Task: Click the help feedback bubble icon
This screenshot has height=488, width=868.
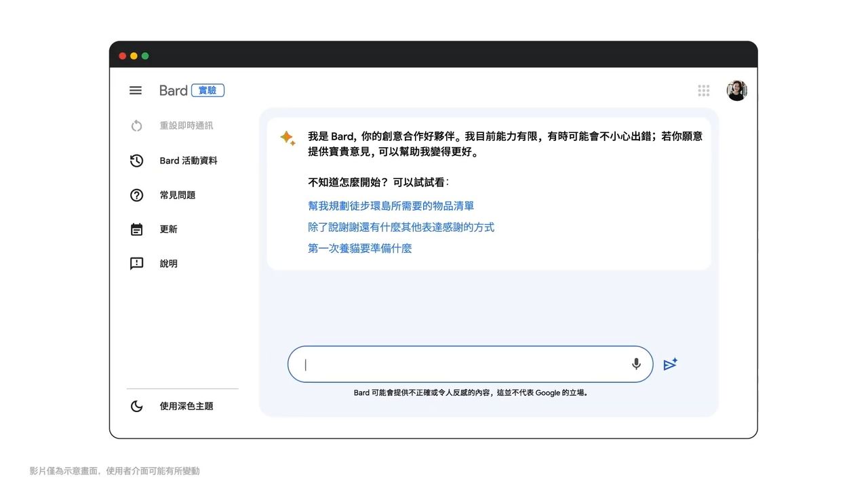Action: point(136,264)
